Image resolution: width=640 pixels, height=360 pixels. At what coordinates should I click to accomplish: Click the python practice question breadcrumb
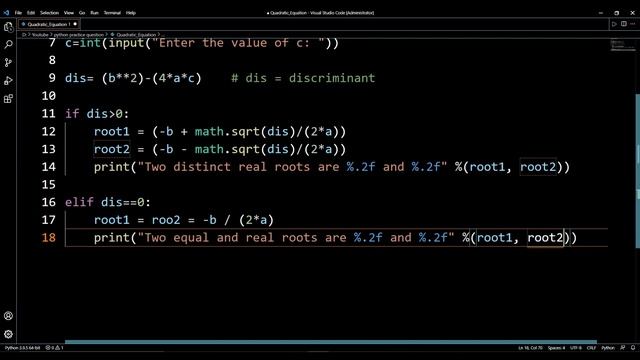[x=79, y=35]
